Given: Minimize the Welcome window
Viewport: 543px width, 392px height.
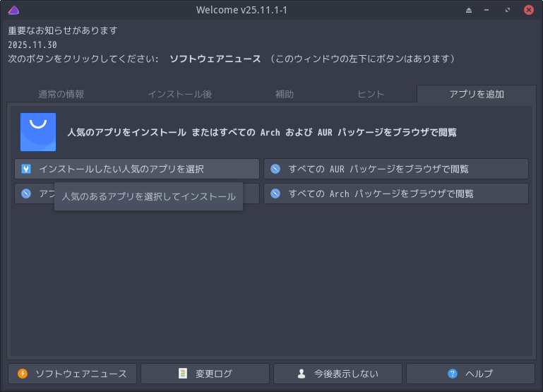Looking at the screenshot, I should 487,10.
